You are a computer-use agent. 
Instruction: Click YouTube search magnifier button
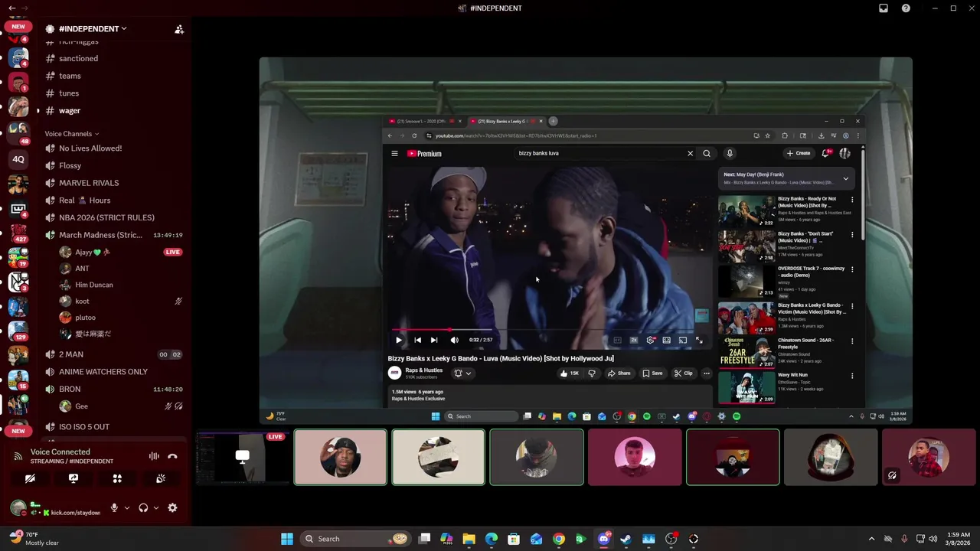707,154
